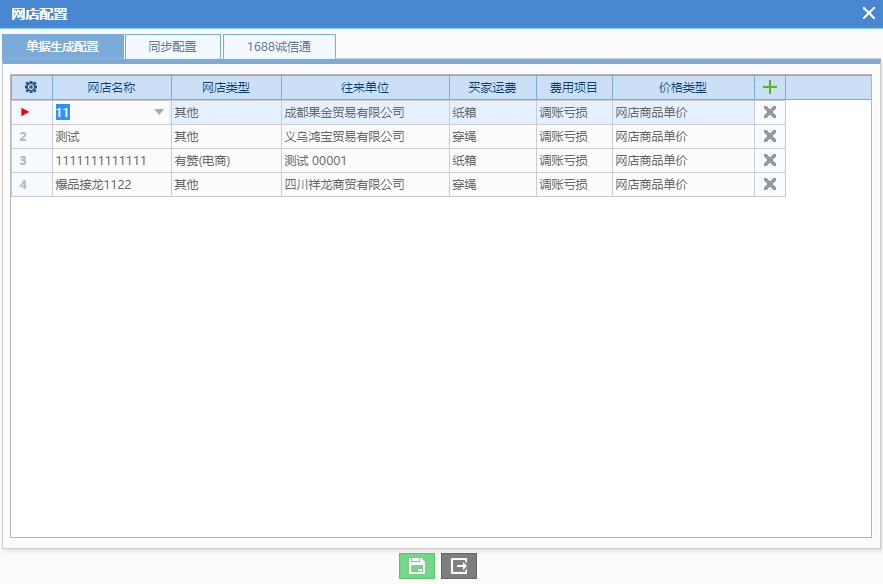Click 成都果金贸易有限公司 cell
This screenshot has height=584, width=883.
365,112
